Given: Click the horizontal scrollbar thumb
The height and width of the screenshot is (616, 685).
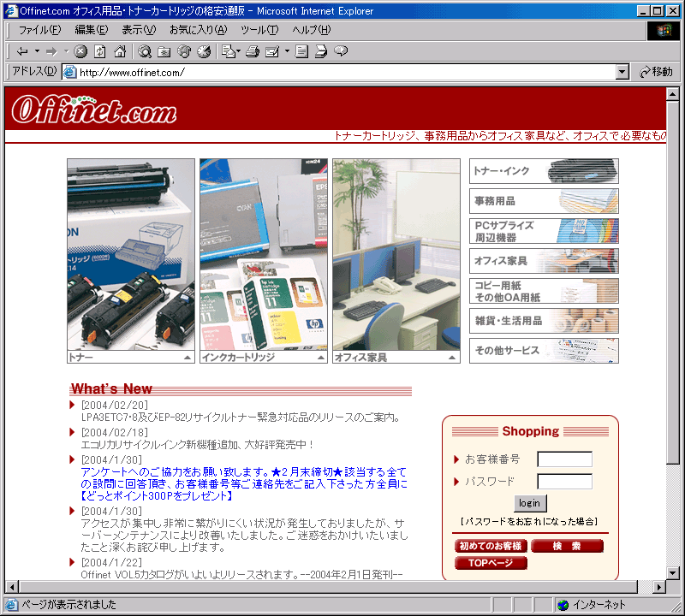Looking at the screenshot, I should pos(328,587).
